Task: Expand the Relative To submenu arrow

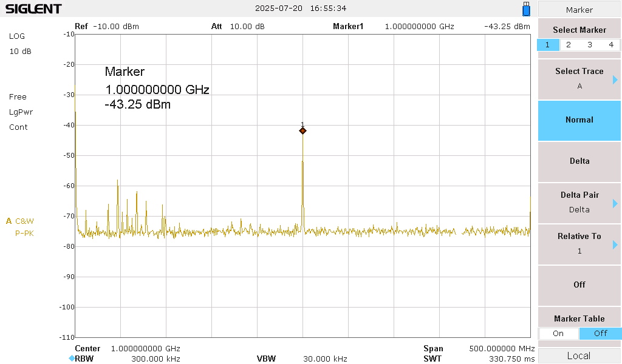Action: (615, 244)
